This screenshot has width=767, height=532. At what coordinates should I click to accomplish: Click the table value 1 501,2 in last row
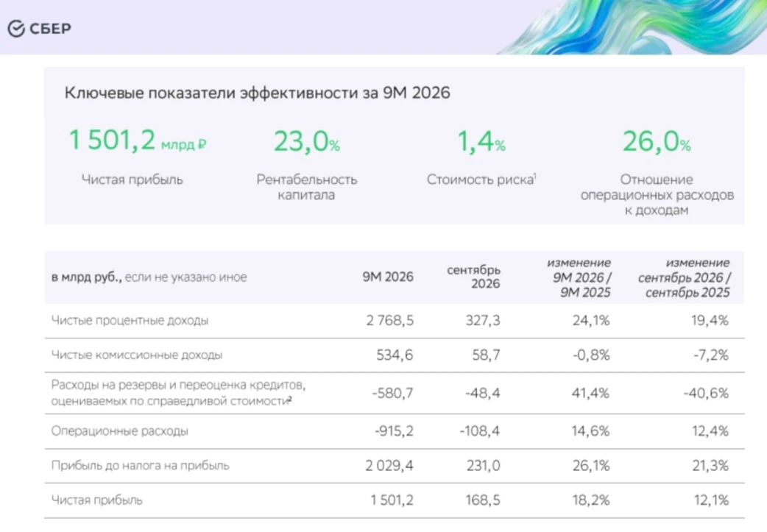tap(392, 500)
